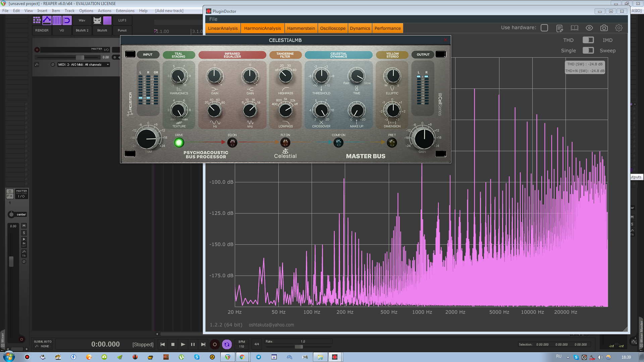
Task: Enable the Use hardware checkbox
Action: (544, 28)
